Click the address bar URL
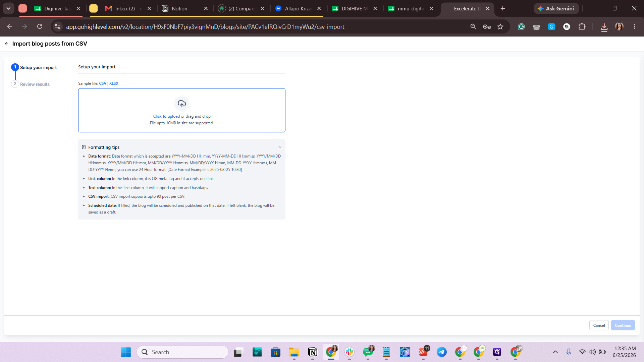 205,27
